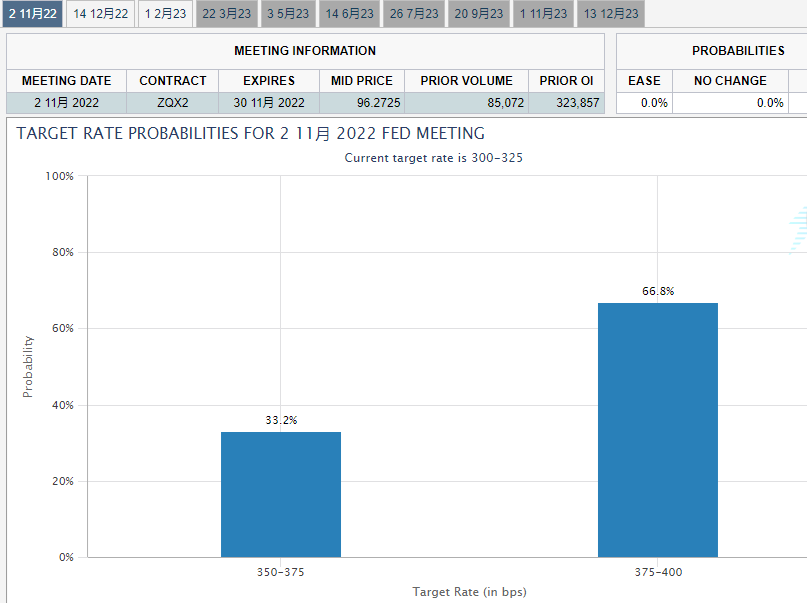The height and width of the screenshot is (603, 807).
Task: Select the 13 12月23 meeting tab
Action: pyautogui.click(x=611, y=14)
